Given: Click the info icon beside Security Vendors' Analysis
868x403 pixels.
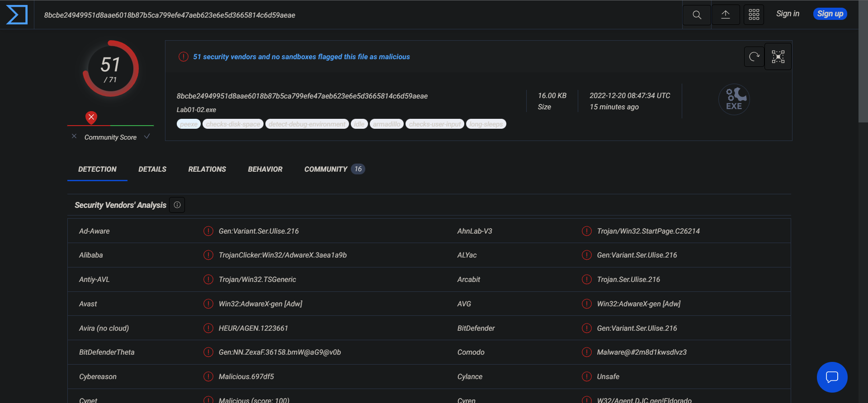Looking at the screenshot, I should click(x=177, y=205).
